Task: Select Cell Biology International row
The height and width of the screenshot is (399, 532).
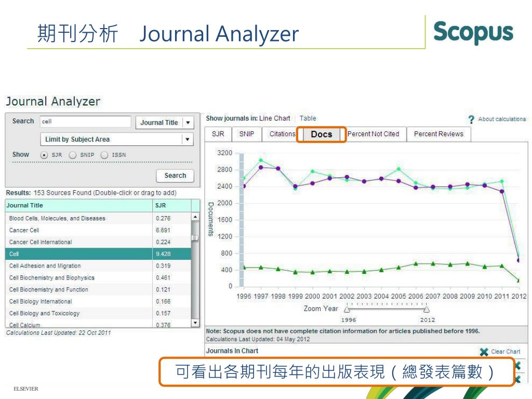Action: coord(98,302)
